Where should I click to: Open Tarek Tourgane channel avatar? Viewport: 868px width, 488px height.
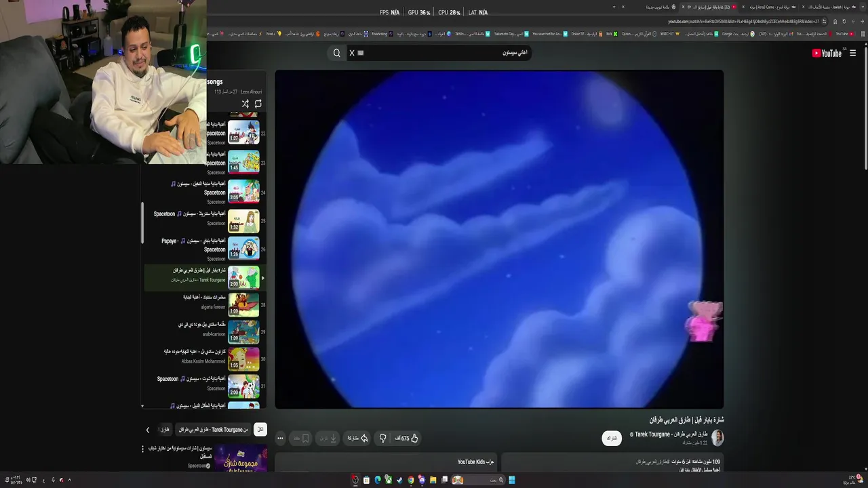click(x=717, y=437)
